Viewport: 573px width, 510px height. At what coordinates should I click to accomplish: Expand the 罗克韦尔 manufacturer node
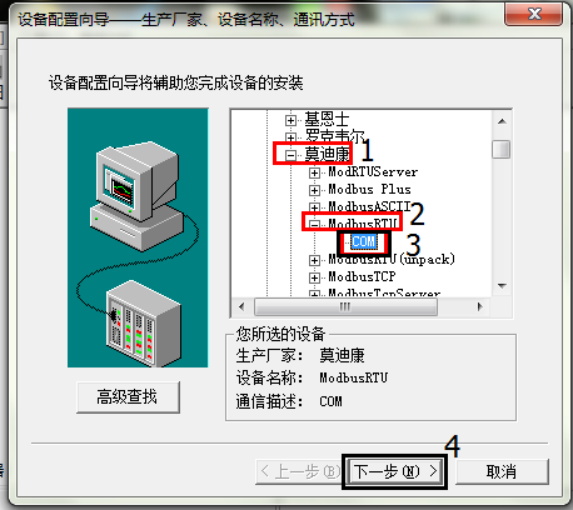coord(291,137)
